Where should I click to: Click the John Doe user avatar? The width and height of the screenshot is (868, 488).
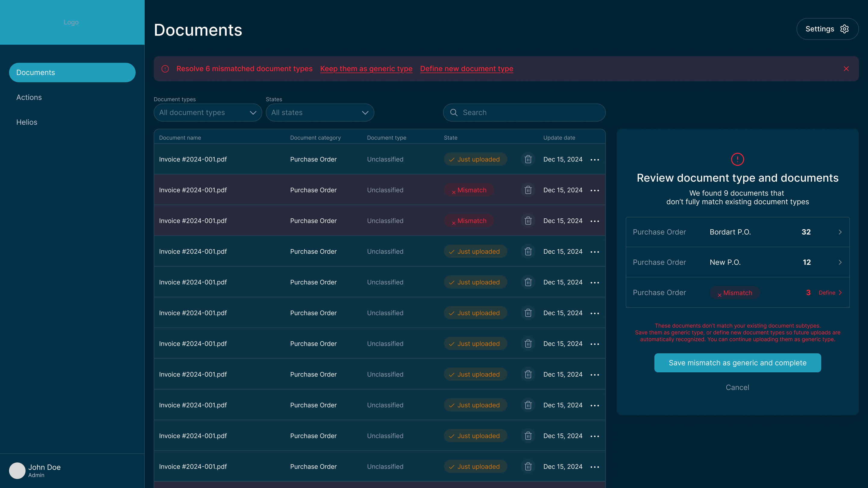(x=17, y=471)
